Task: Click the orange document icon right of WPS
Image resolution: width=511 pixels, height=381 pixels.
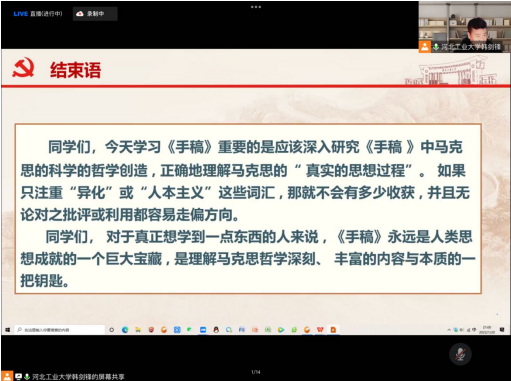Action: click(x=333, y=330)
